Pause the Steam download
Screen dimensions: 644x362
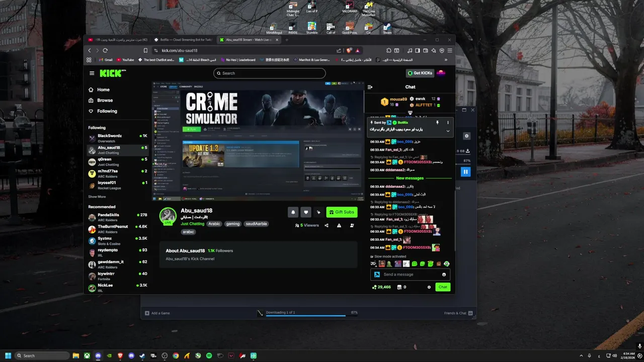point(465,172)
